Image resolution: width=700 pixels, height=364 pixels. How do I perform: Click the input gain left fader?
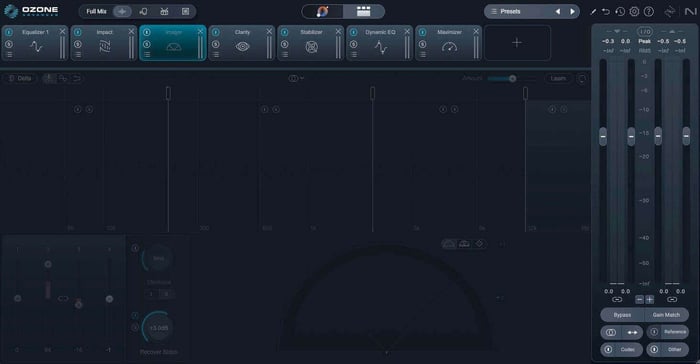603,136
